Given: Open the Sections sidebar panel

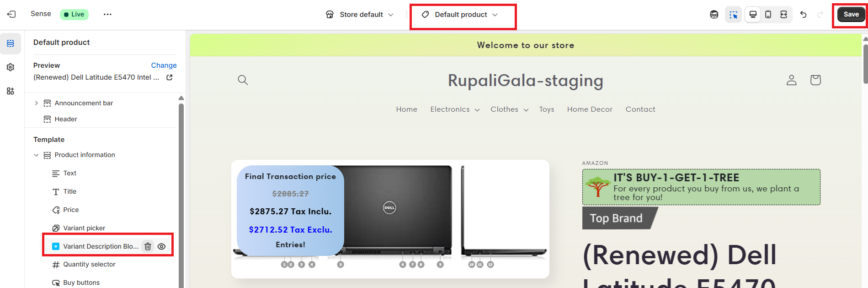Looking at the screenshot, I should point(11,43).
